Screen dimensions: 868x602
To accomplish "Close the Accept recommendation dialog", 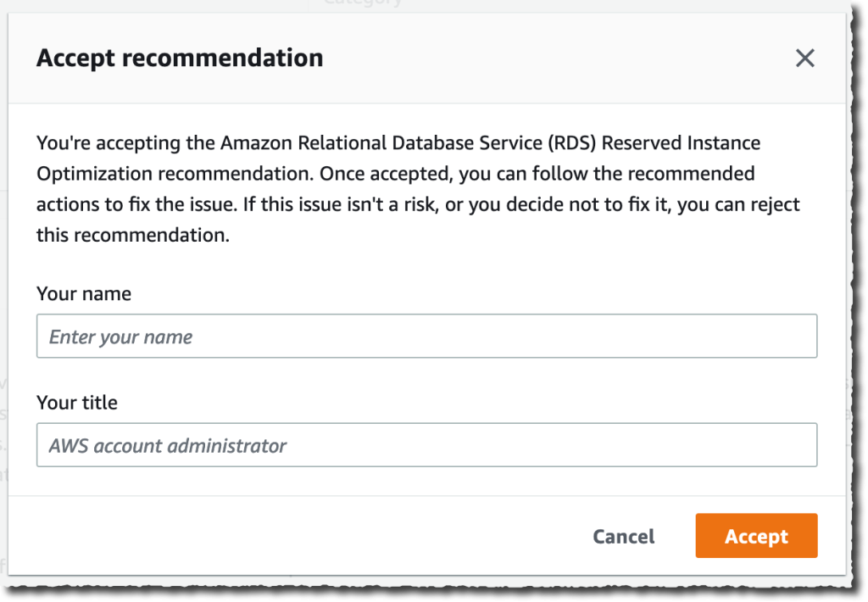I will (x=804, y=58).
